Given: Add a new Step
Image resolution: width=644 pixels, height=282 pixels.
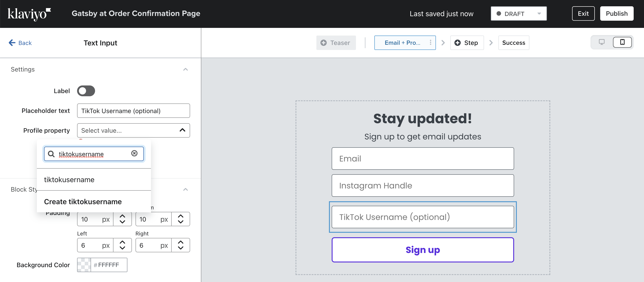Looking at the screenshot, I should tap(466, 43).
